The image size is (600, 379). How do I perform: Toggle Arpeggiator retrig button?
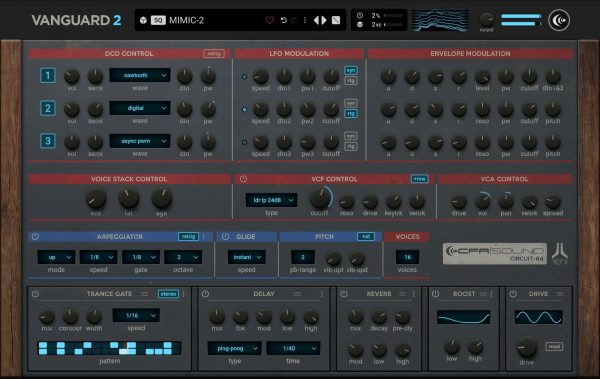(188, 237)
